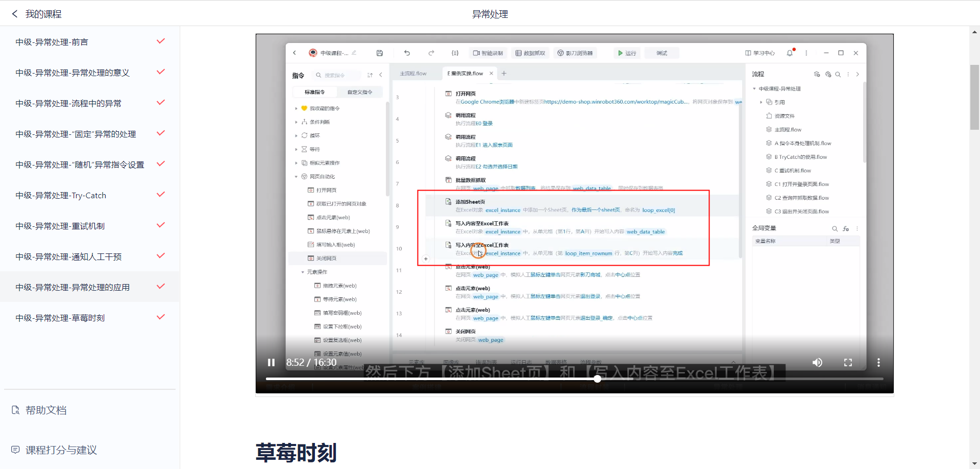
Task: Click checkmark beside 流程中的异常 lesson
Action: (161, 103)
